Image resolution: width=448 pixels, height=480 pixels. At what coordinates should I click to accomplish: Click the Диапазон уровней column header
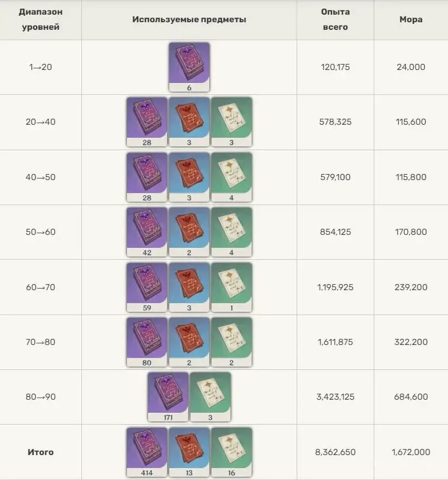coord(41,20)
